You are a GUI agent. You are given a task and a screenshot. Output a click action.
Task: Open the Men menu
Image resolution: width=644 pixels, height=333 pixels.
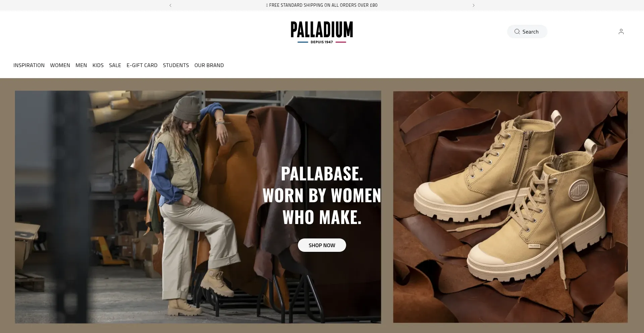(81, 65)
